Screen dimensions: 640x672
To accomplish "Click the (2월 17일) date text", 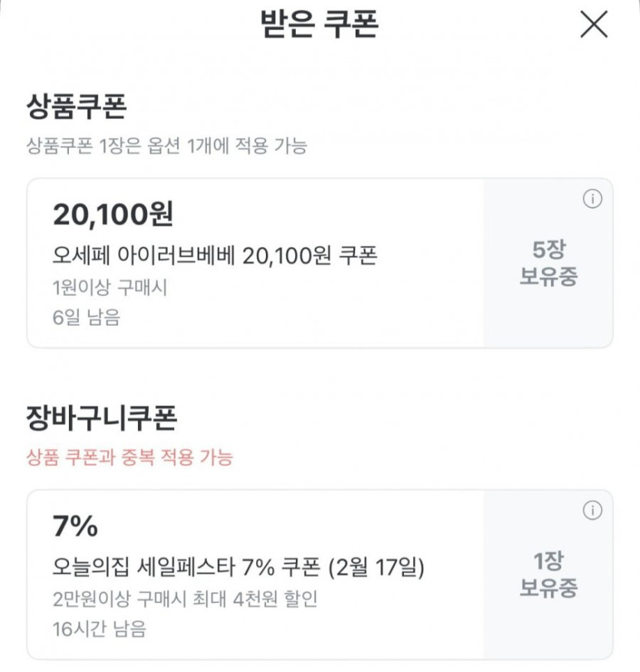I will pyautogui.click(x=376, y=568).
